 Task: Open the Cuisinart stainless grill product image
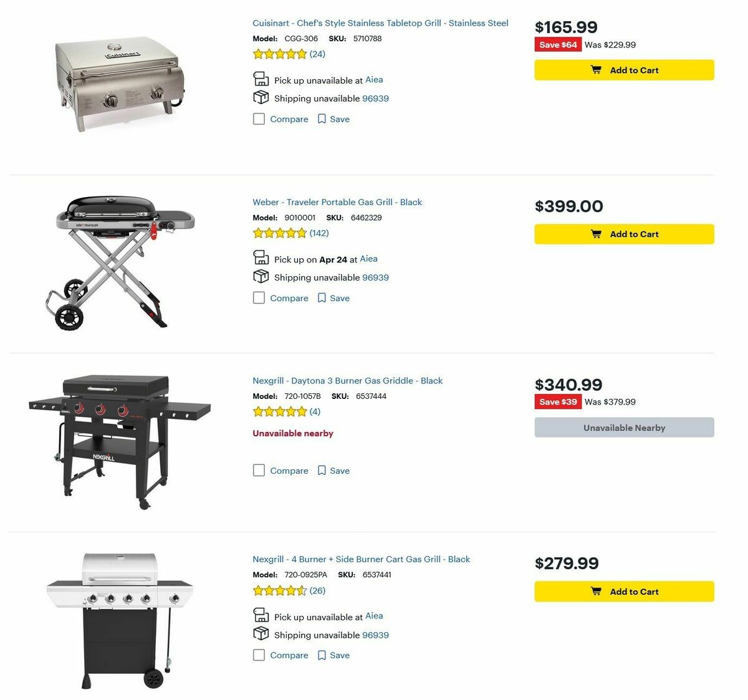coord(120,82)
